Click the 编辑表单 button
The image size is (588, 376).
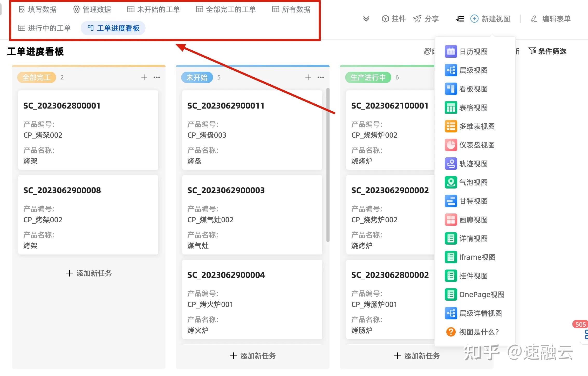[550, 19]
